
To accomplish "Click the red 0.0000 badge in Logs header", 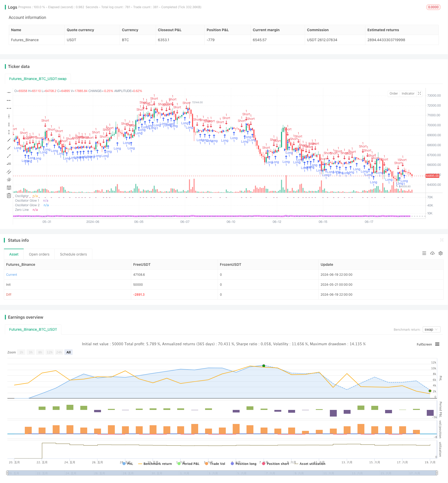I will pyautogui.click(x=433, y=7).
